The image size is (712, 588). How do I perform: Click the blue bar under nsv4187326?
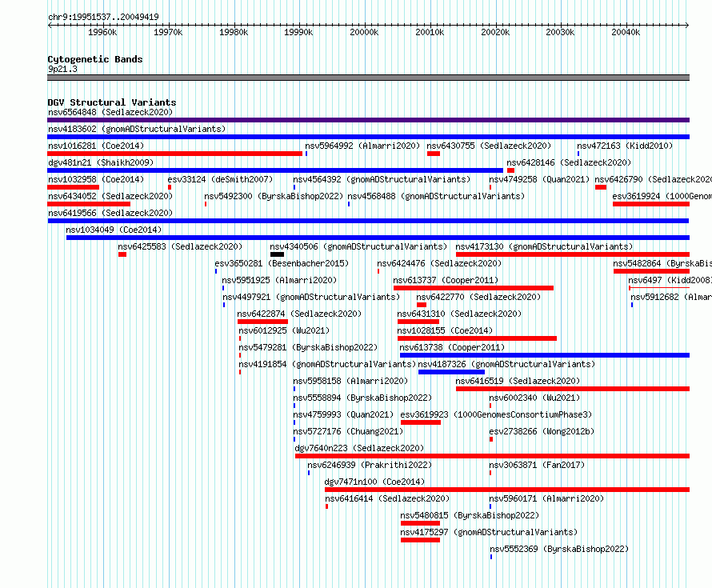[451, 372]
